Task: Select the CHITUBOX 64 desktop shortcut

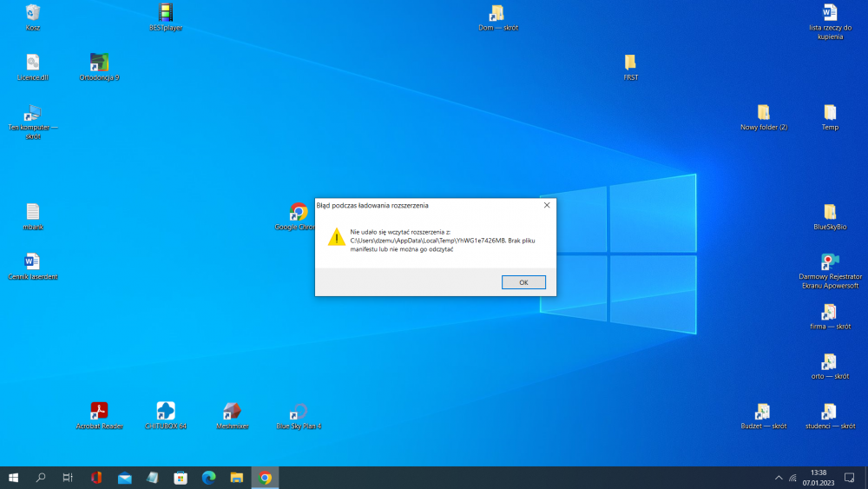Action: coord(166,411)
